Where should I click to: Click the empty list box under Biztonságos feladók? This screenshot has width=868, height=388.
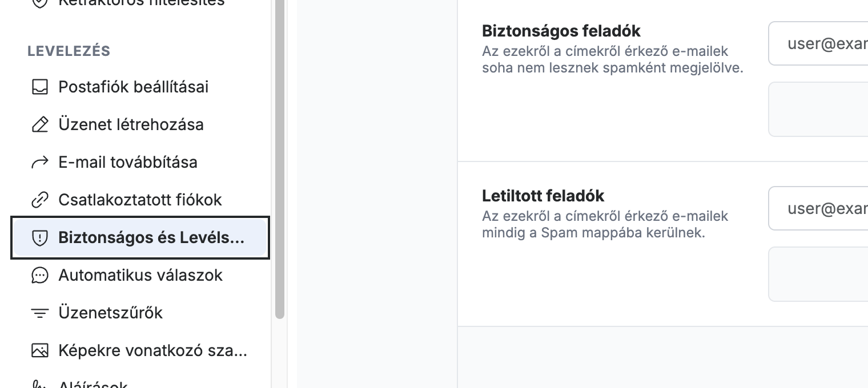(818, 109)
